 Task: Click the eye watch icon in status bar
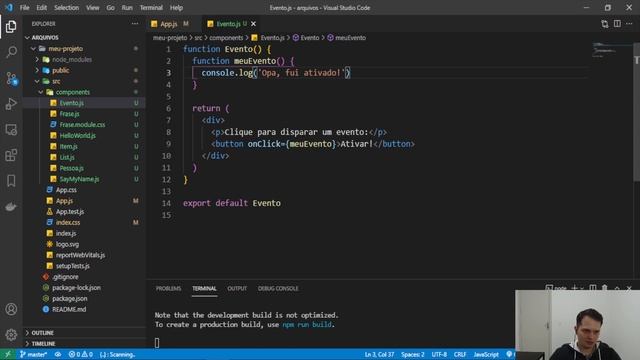point(58,354)
